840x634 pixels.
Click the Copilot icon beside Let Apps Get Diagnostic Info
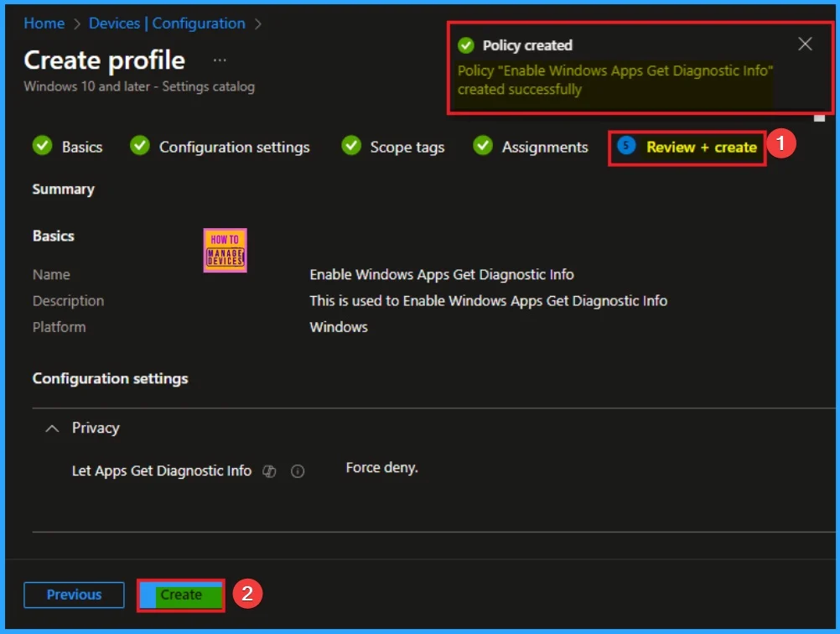point(269,472)
